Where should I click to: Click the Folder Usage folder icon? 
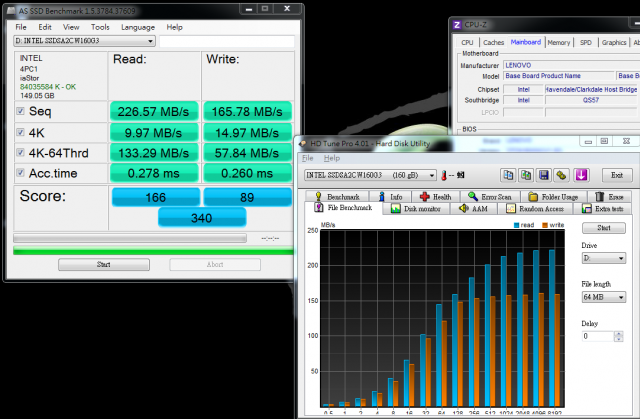point(533,197)
